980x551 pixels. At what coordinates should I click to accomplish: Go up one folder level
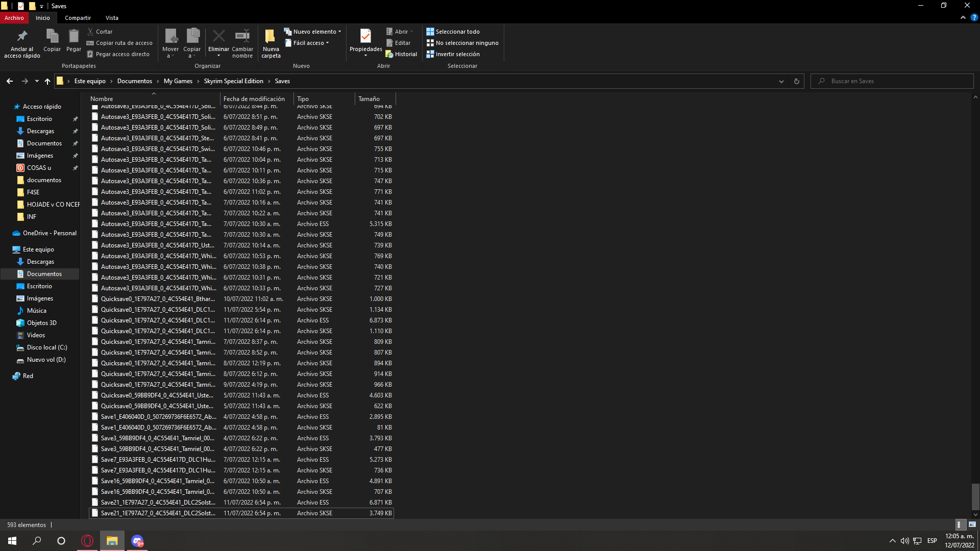[47, 81]
